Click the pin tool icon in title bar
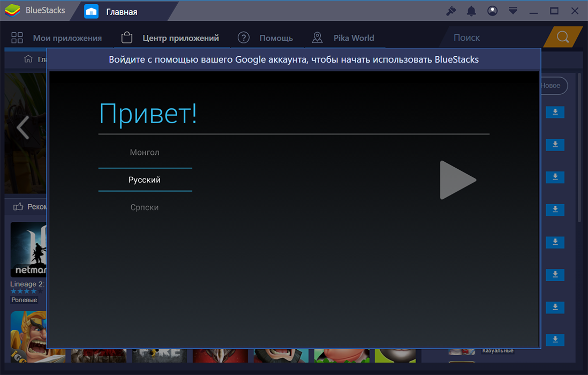Viewport: 588px width, 375px height. click(451, 11)
